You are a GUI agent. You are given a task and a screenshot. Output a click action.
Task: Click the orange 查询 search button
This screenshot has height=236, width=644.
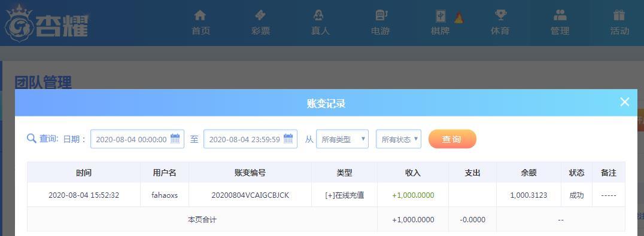click(x=452, y=139)
